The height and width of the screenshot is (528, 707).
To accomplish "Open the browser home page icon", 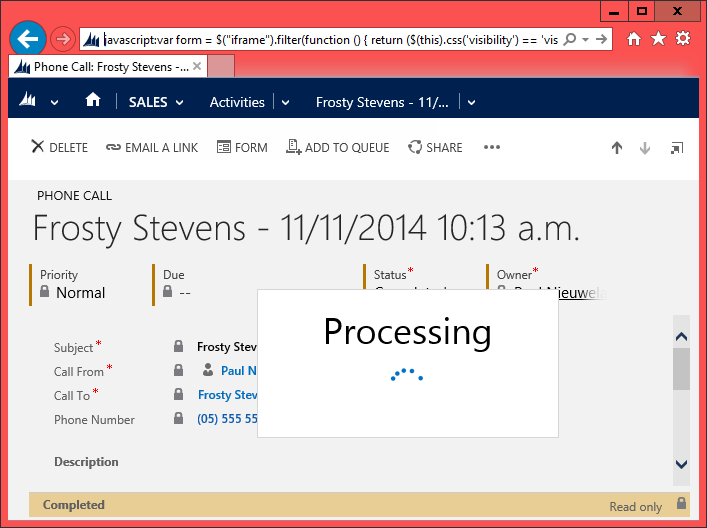I will pyautogui.click(x=634, y=39).
